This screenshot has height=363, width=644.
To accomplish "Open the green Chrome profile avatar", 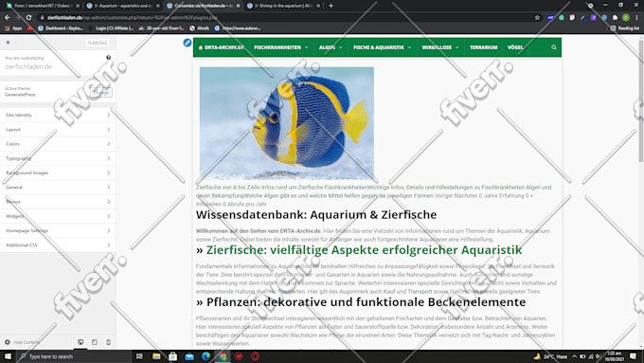I will (x=625, y=18).
